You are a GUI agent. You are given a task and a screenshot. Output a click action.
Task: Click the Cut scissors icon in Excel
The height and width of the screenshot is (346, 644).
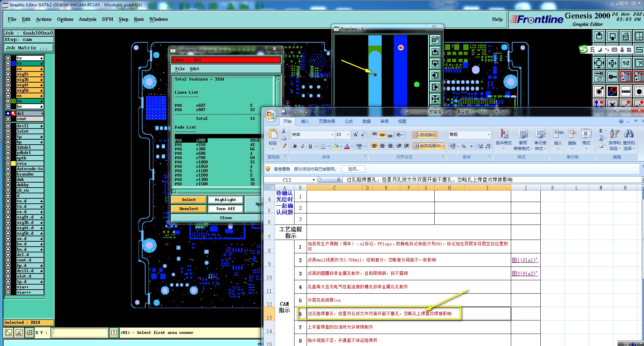point(284,131)
